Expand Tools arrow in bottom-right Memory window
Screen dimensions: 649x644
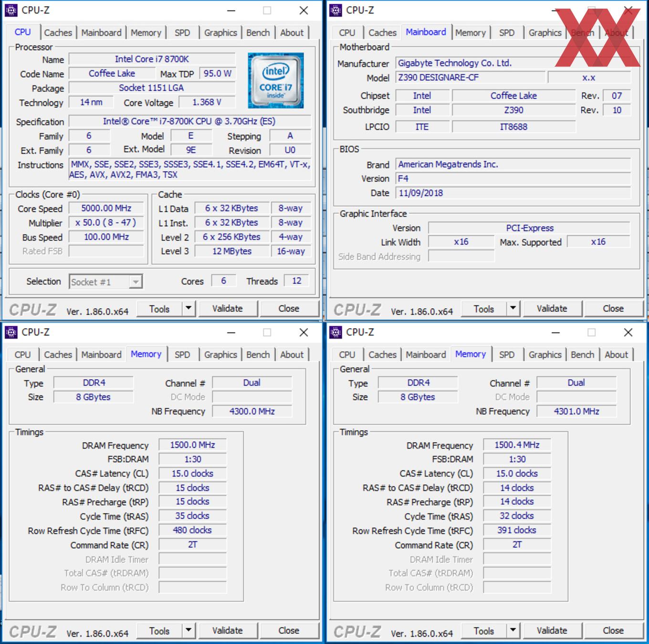click(513, 631)
